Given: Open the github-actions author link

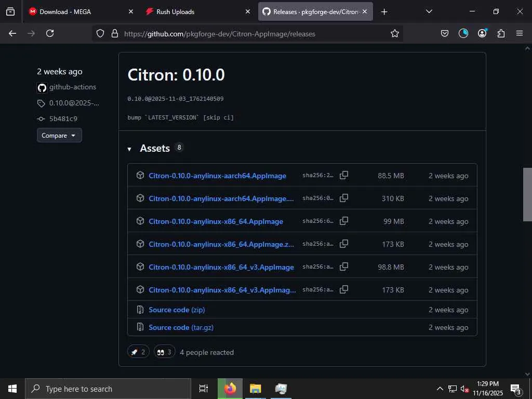Looking at the screenshot, I should pyautogui.click(x=73, y=87).
